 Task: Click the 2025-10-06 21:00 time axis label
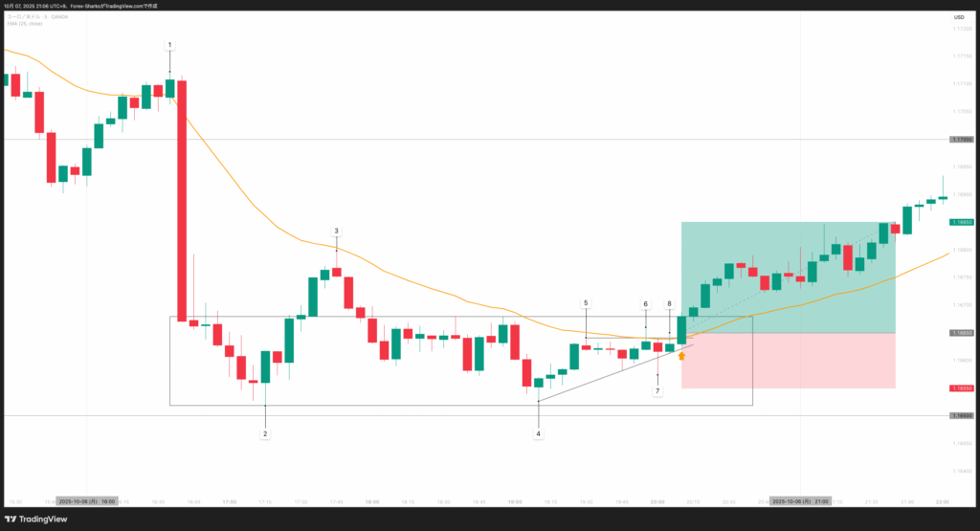pyautogui.click(x=801, y=500)
